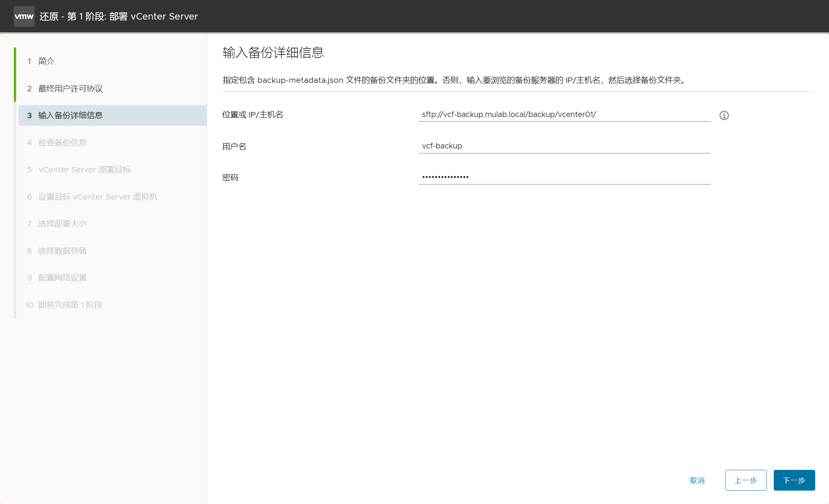Image resolution: width=829 pixels, height=504 pixels.
Task: Click step 7 选择部署大小
Action: pos(62,224)
